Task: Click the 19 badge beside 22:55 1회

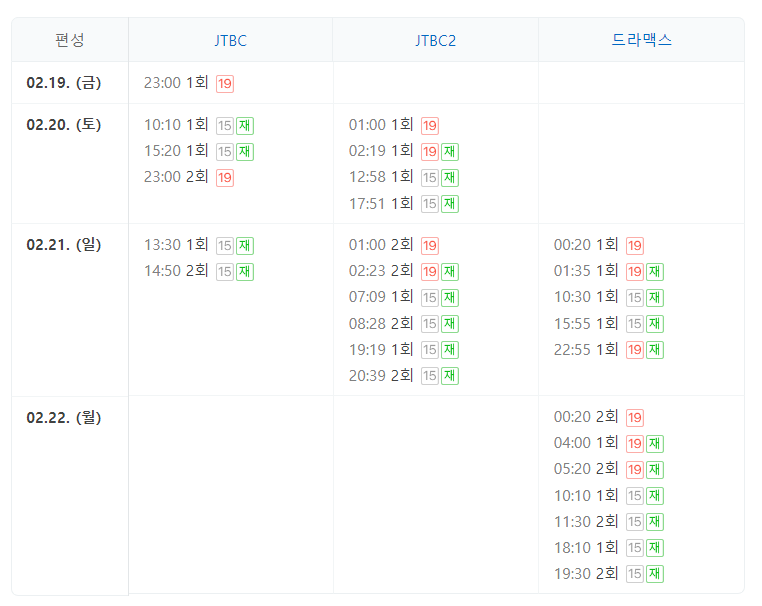Action: 635,350
